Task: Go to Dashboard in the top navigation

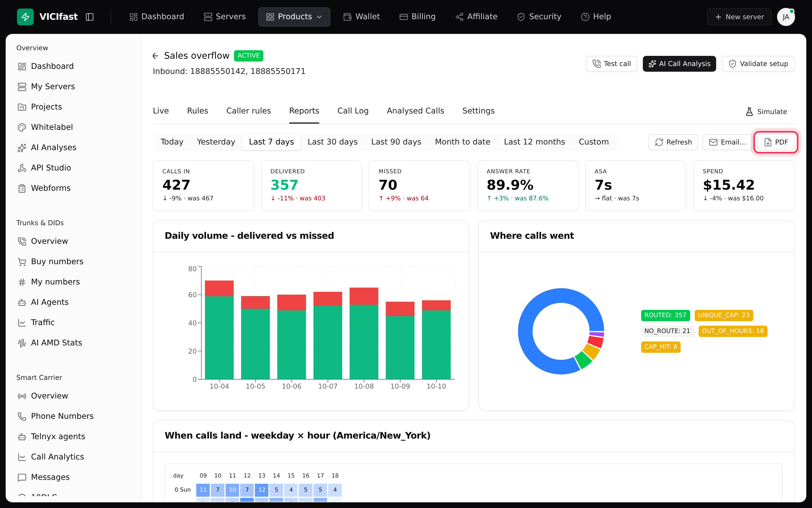Action: pyautogui.click(x=157, y=17)
